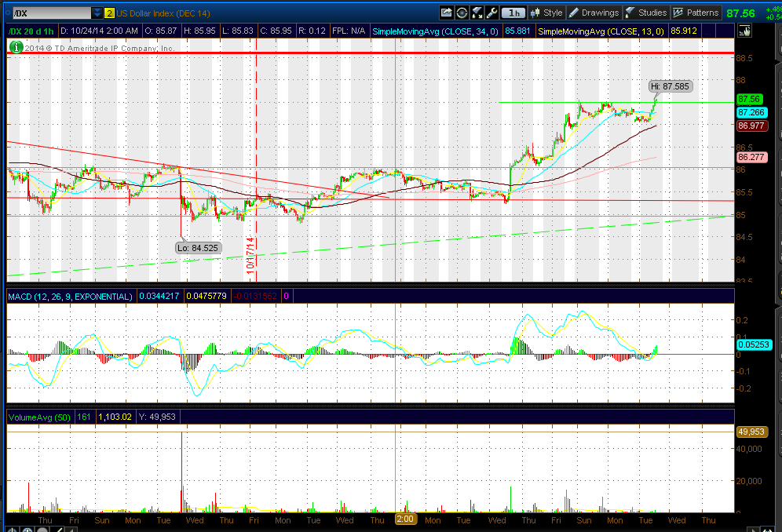
Task: Open the Patterns menu
Action: 696,13
